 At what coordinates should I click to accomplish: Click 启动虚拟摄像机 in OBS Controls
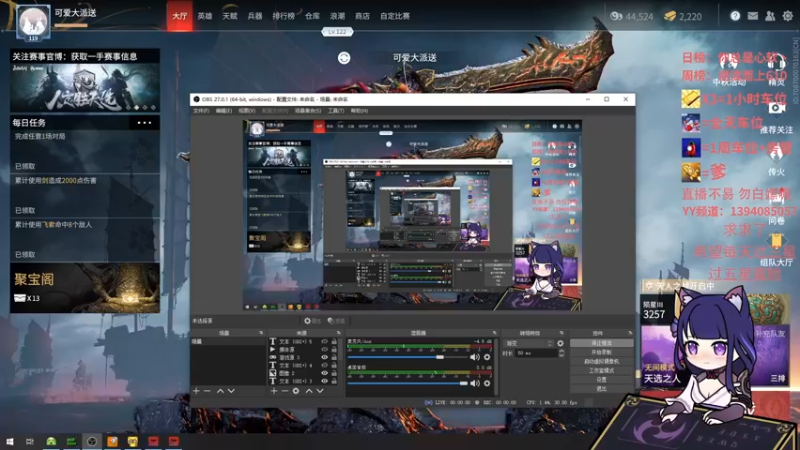602,361
